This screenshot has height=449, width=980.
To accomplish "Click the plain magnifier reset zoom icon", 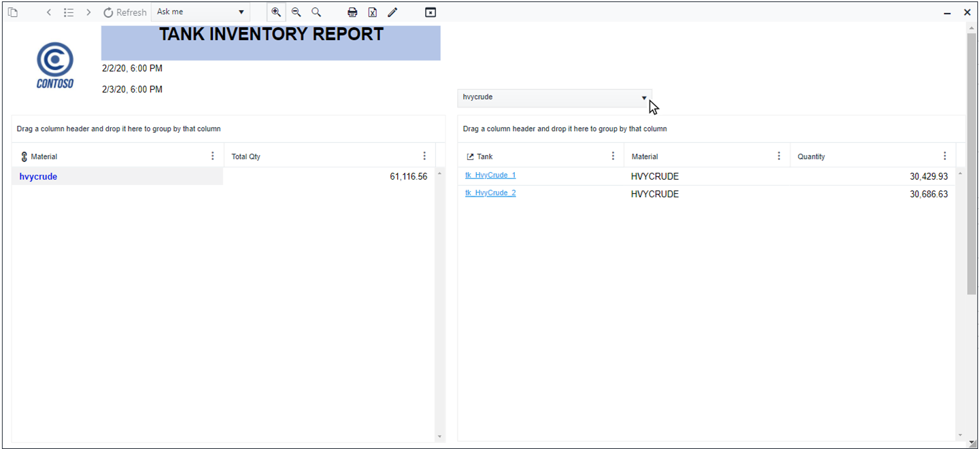I will click(316, 12).
